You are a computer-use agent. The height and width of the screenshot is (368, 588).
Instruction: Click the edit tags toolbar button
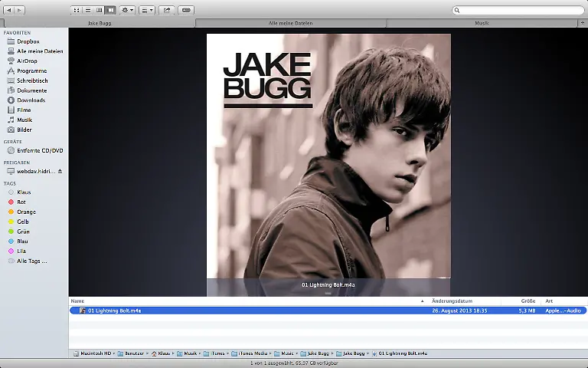[x=186, y=10]
